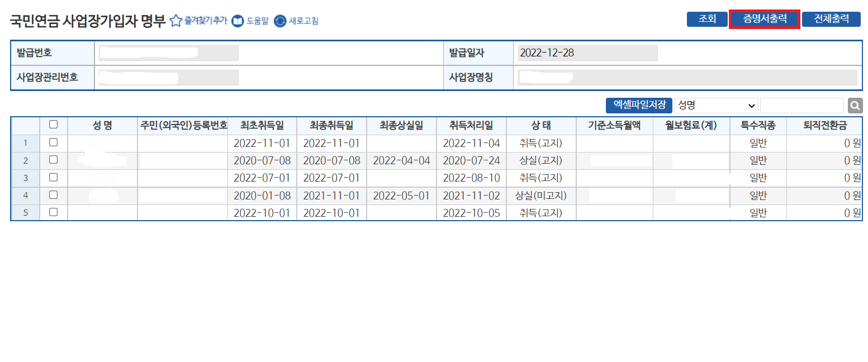Click the 기준소득월액 column header
The image size is (868, 362).
[x=615, y=126]
